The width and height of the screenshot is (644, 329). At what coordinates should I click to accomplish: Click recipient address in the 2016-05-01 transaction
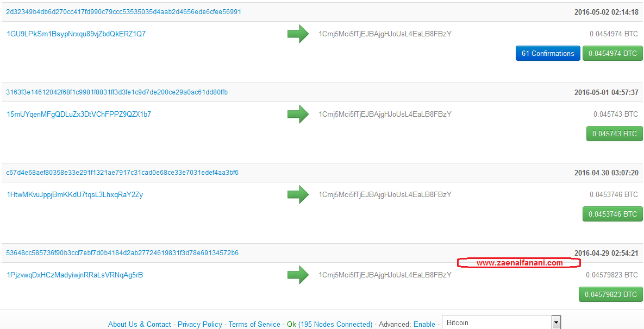pos(385,115)
